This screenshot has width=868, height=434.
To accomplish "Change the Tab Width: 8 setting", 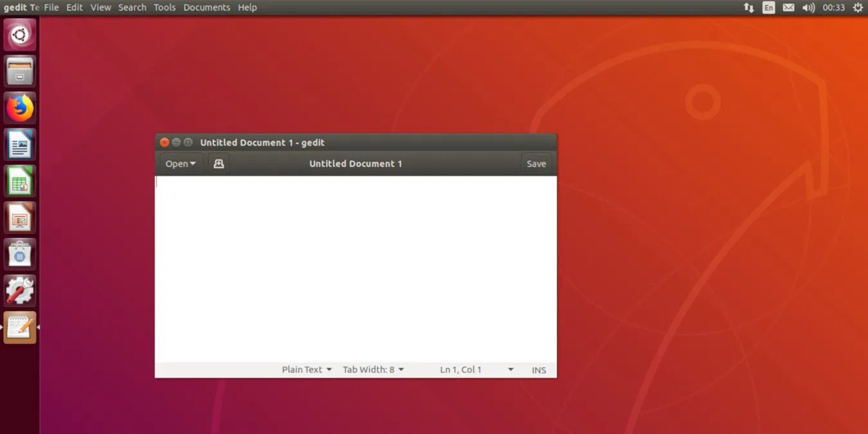I will (x=373, y=369).
